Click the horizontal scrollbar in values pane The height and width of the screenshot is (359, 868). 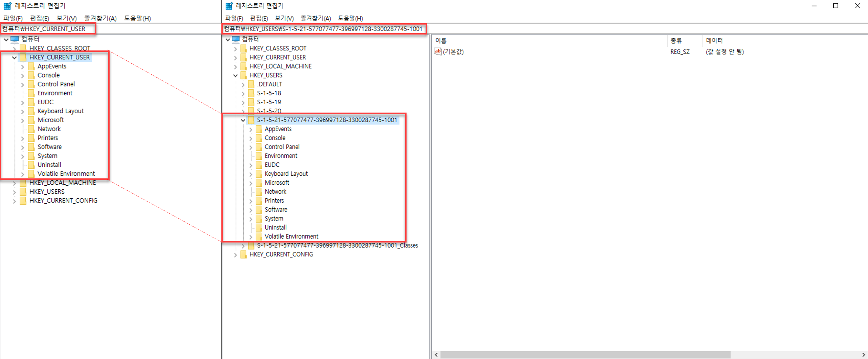(585, 354)
